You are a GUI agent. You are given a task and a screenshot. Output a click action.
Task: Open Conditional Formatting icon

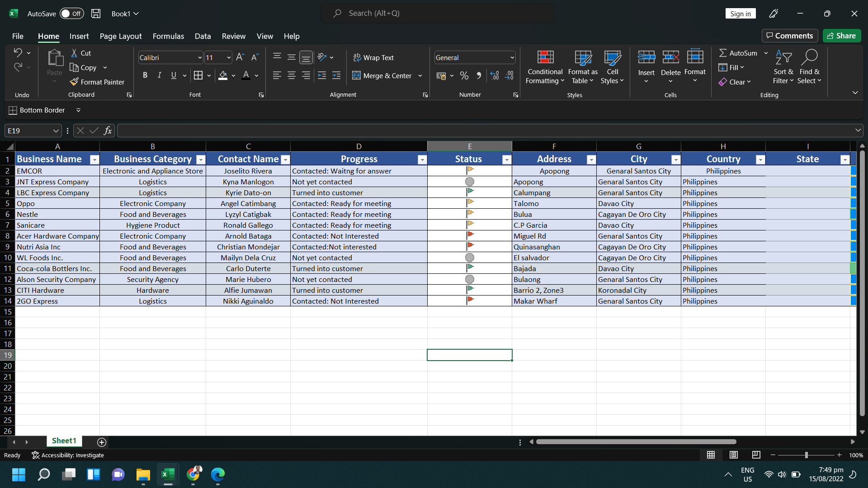(x=545, y=57)
